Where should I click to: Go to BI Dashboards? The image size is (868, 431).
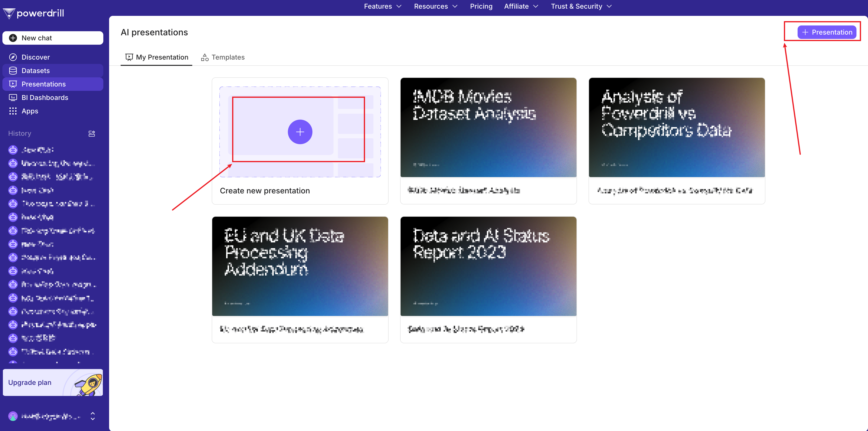pos(44,98)
